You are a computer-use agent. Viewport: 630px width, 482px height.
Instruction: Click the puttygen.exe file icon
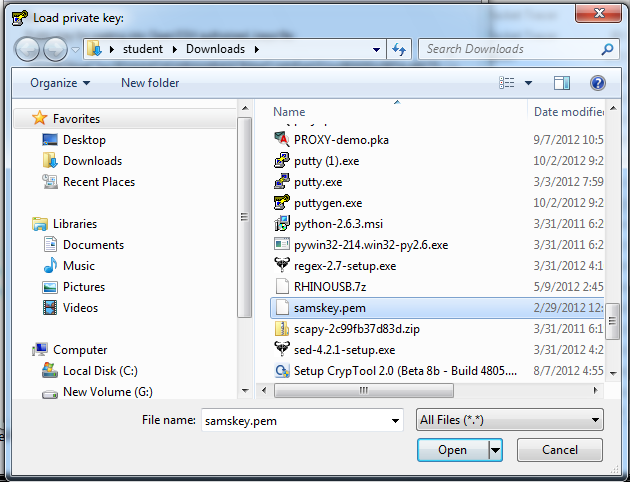click(282, 202)
